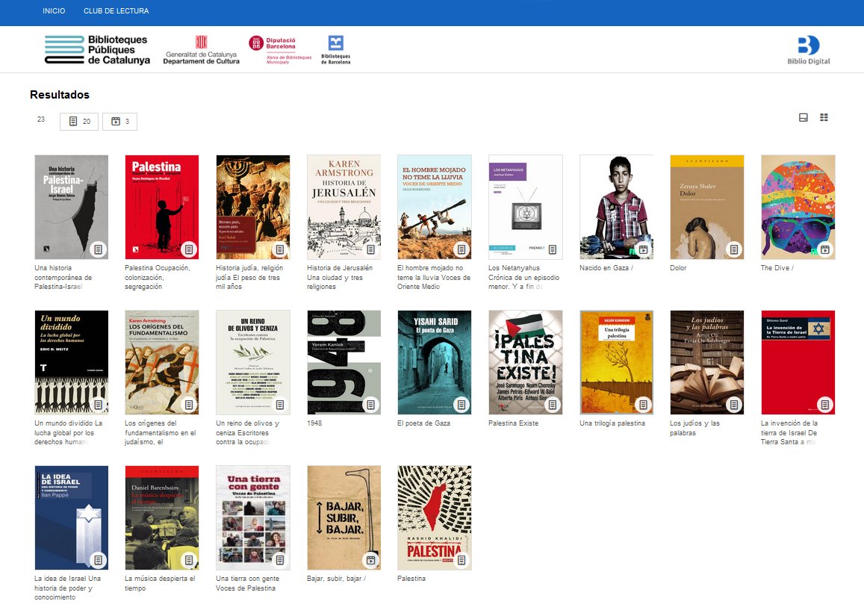The height and width of the screenshot is (616, 864).
Task: Switch to grid view icon
Action: point(824,117)
